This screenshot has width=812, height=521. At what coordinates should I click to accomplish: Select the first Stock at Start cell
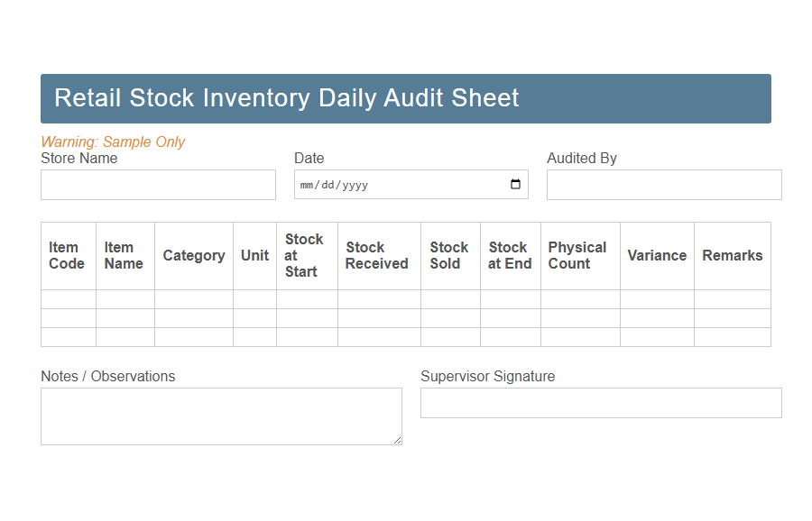[x=306, y=298]
